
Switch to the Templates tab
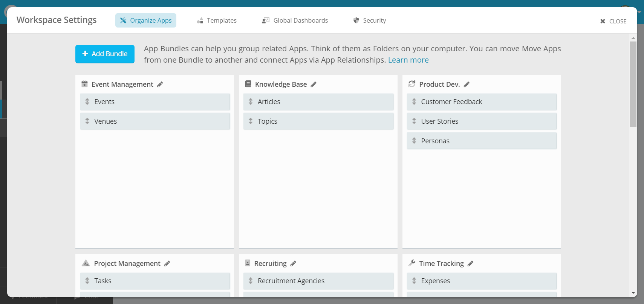coord(217,20)
